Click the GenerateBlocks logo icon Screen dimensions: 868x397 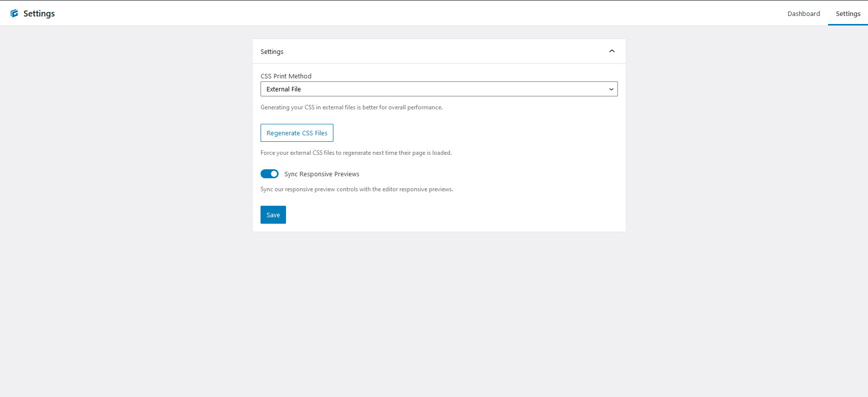(x=14, y=13)
